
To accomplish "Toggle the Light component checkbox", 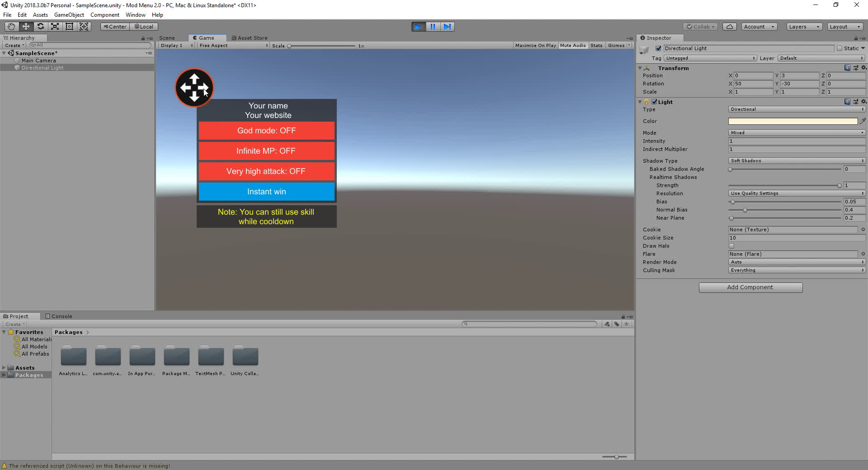I will point(654,102).
